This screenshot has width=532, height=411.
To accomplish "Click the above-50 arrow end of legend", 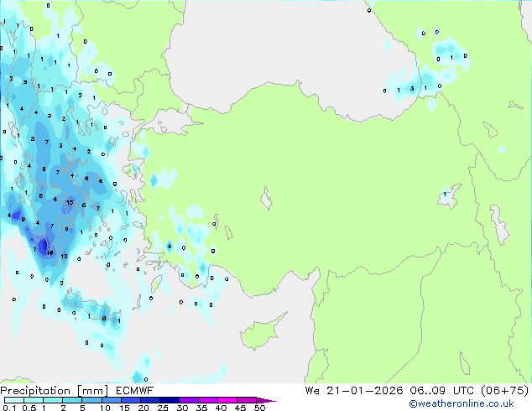I will 266,400.
